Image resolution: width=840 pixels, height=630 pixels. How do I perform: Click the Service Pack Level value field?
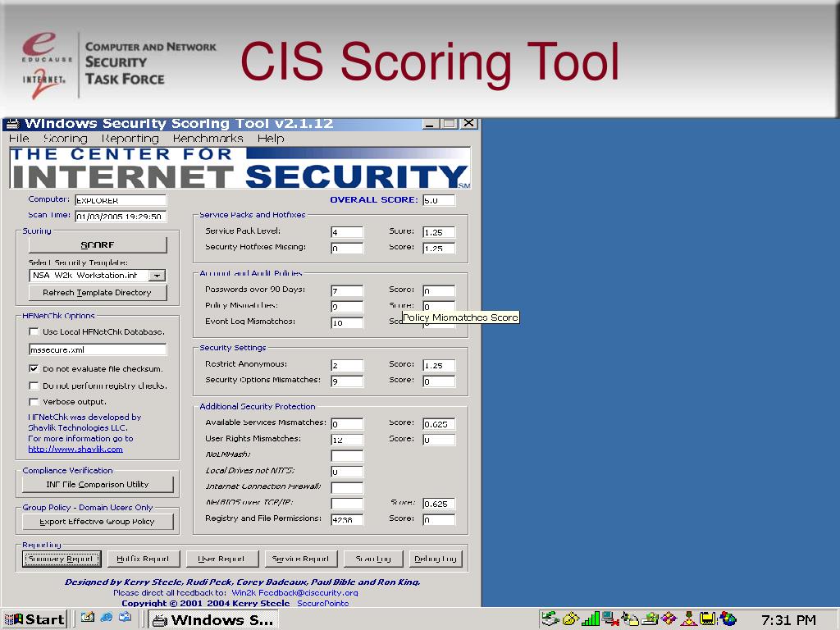pos(347,232)
